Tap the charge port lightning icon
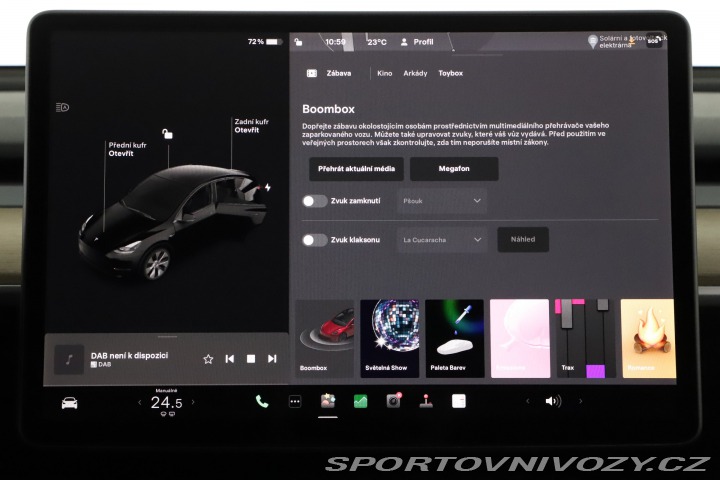Image resolution: width=720 pixels, height=480 pixels. (268, 187)
